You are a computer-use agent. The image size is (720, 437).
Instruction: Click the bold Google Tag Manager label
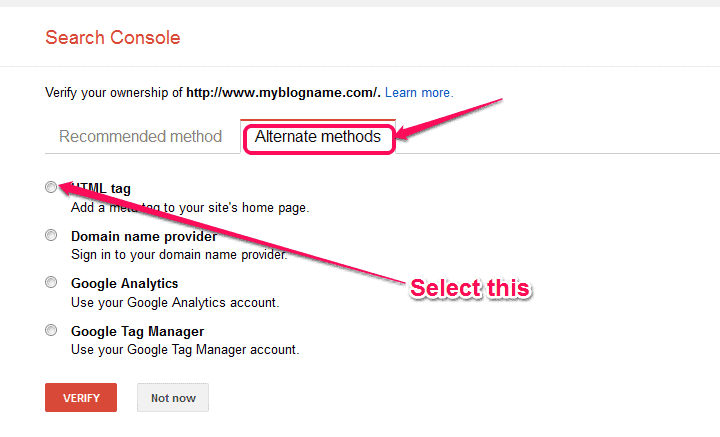[137, 331]
